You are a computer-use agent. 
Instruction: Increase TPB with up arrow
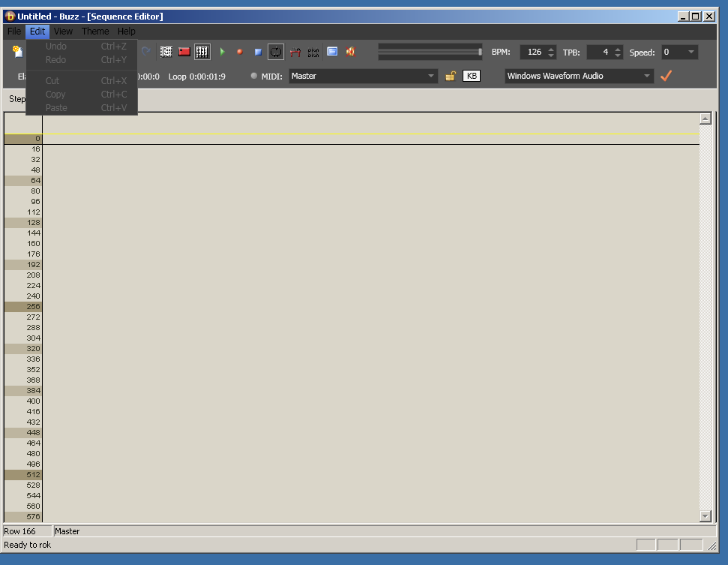[x=618, y=49]
